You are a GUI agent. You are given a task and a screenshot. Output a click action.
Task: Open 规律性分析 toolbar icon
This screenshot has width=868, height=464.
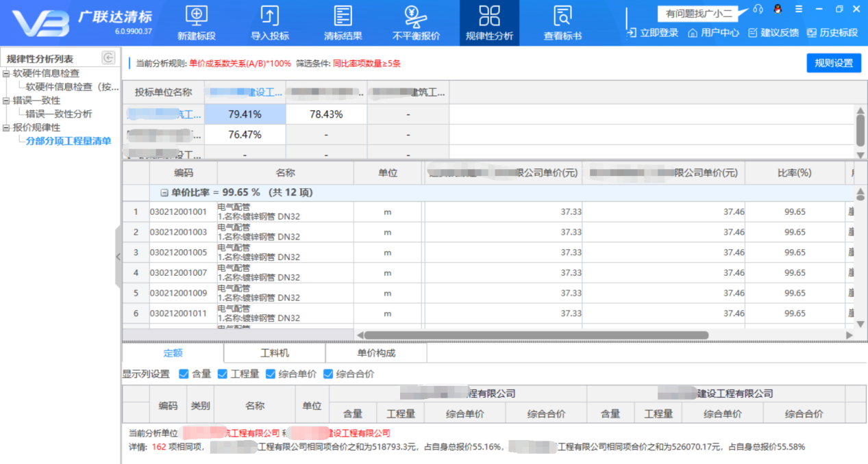tap(489, 16)
